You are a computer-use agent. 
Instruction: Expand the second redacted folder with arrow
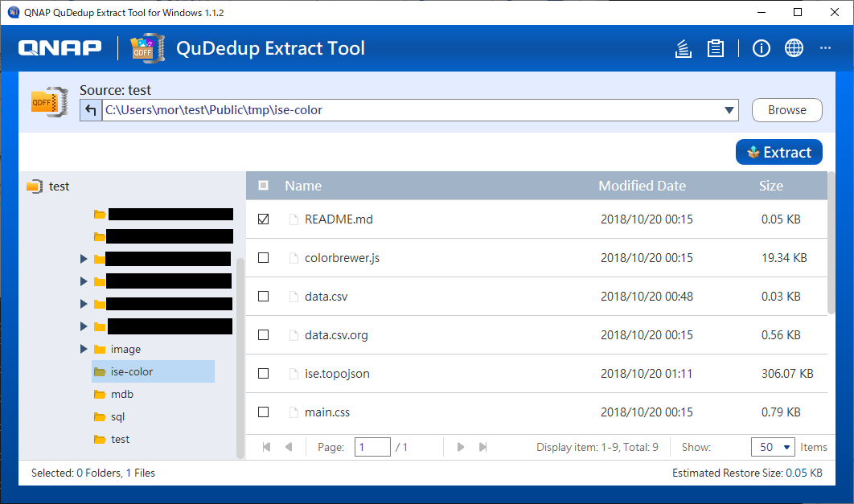point(84,281)
